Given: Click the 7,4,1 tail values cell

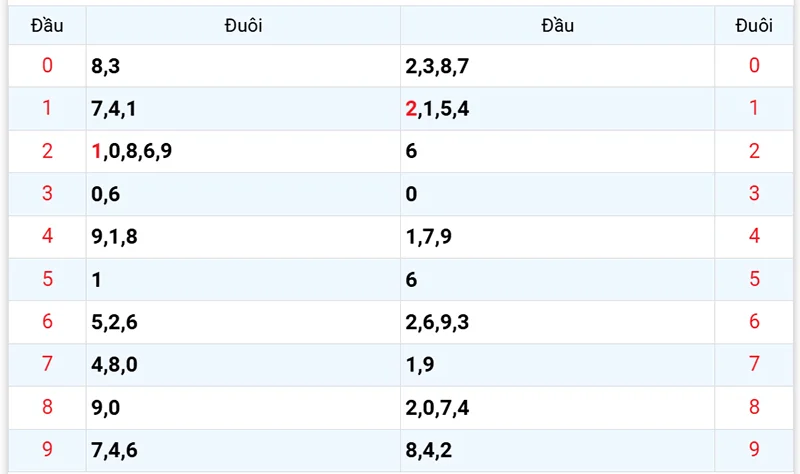Looking at the screenshot, I should click(113, 109).
